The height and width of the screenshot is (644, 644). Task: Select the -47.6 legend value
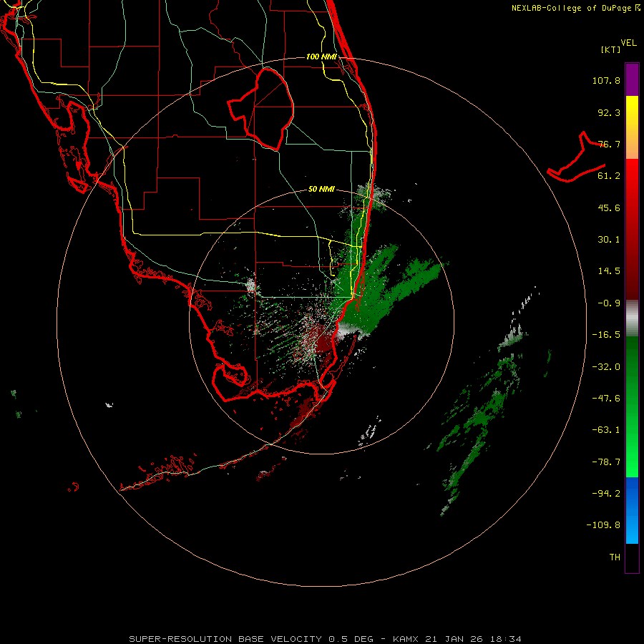[x=606, y=399]
